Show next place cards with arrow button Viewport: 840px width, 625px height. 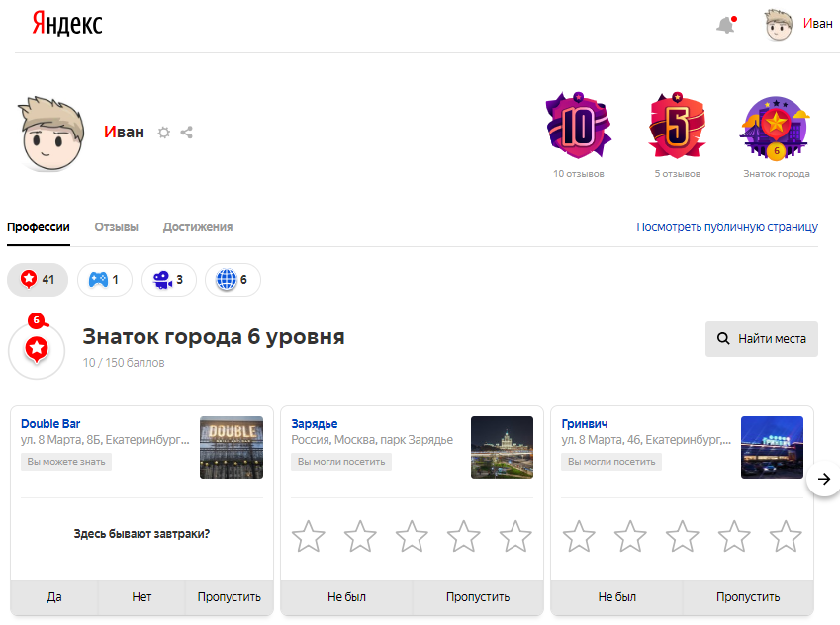coord(824,479)
